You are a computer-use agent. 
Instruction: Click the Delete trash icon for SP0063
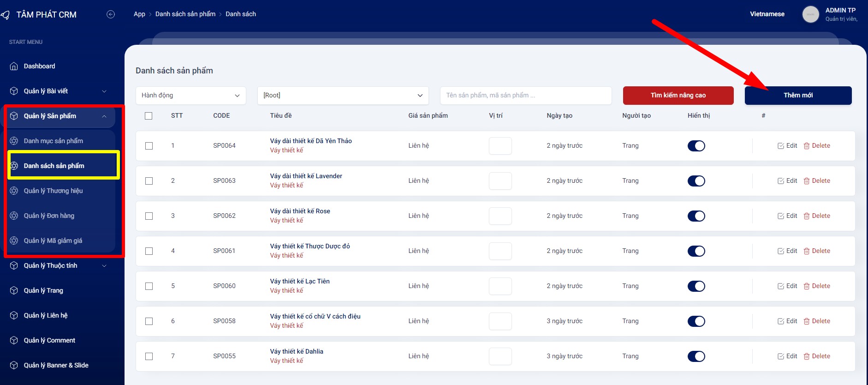click(x=806, y=181)
